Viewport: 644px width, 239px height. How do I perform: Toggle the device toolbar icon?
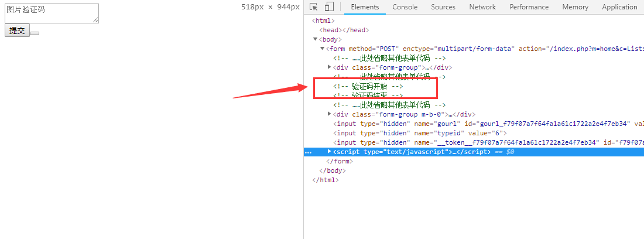[x=329, y=7]
